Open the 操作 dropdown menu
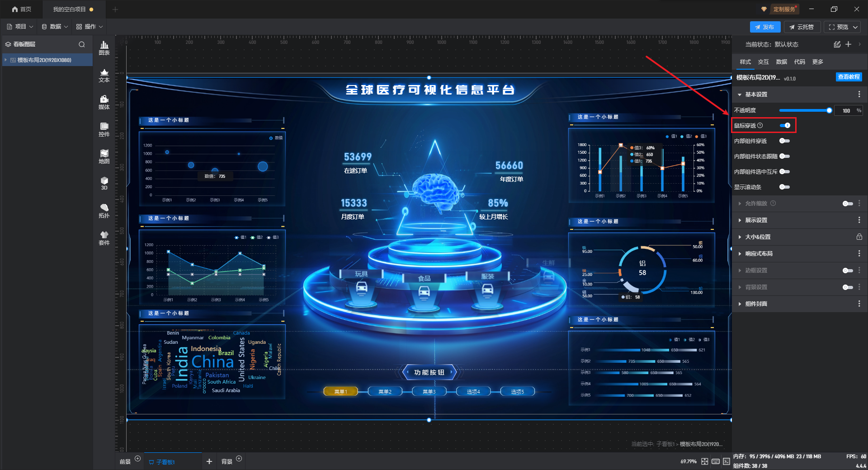Image resolution: width=868 pixels, height=470 pixels. pyautogui.click(x=90, y=27)
